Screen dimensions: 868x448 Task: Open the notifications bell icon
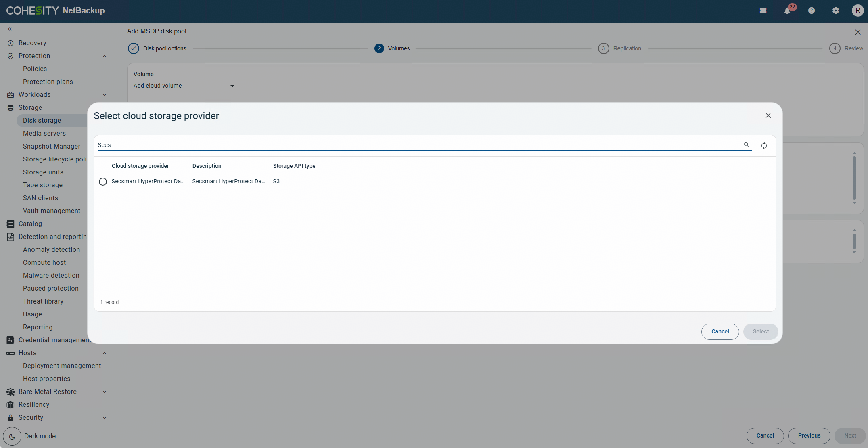pos(787,10)
